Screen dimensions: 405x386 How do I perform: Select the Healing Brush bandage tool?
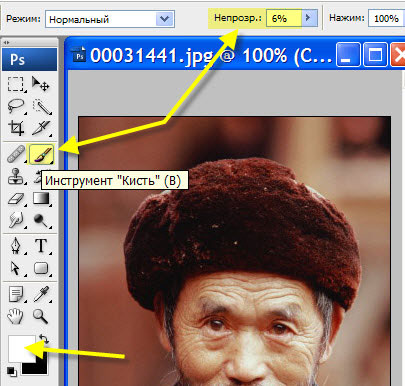pos(16,154)
